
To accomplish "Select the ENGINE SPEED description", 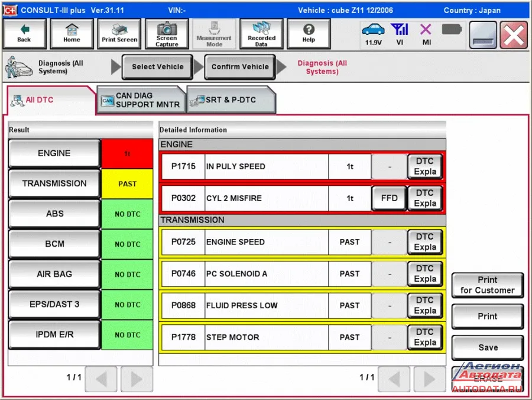I will [x=267, y=242].
